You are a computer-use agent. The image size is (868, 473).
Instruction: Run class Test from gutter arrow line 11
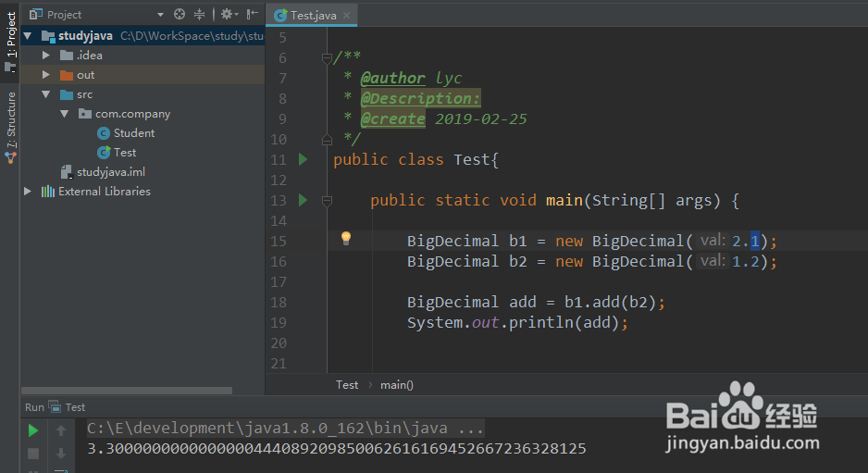303,159
